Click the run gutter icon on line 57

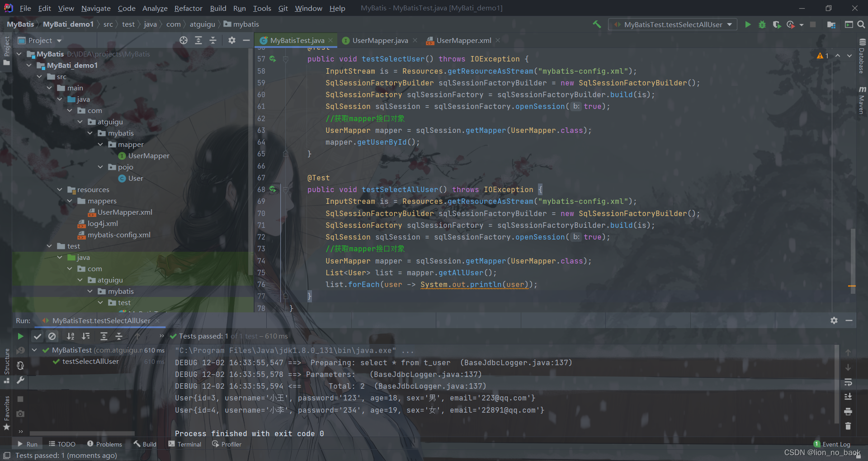pos(273,59)
